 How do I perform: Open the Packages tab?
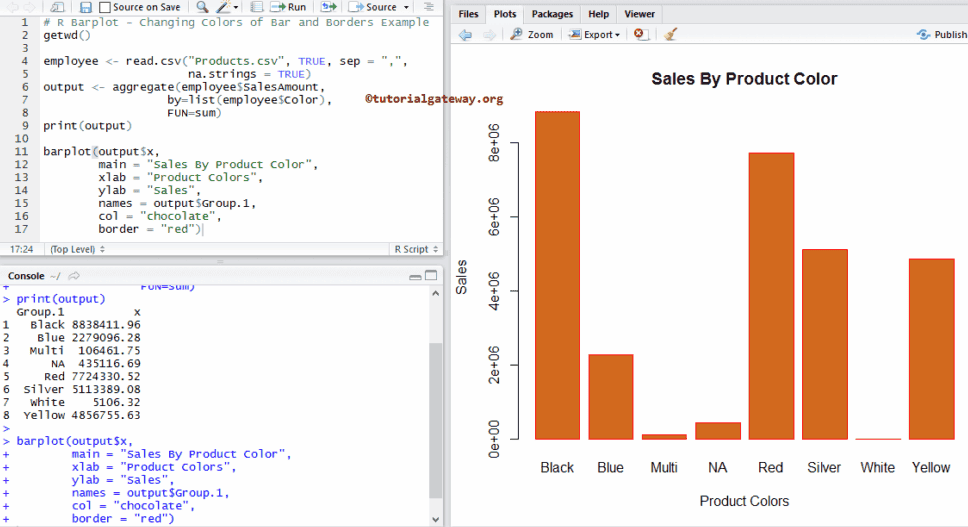pyautogui.click(x=552, y=14)
